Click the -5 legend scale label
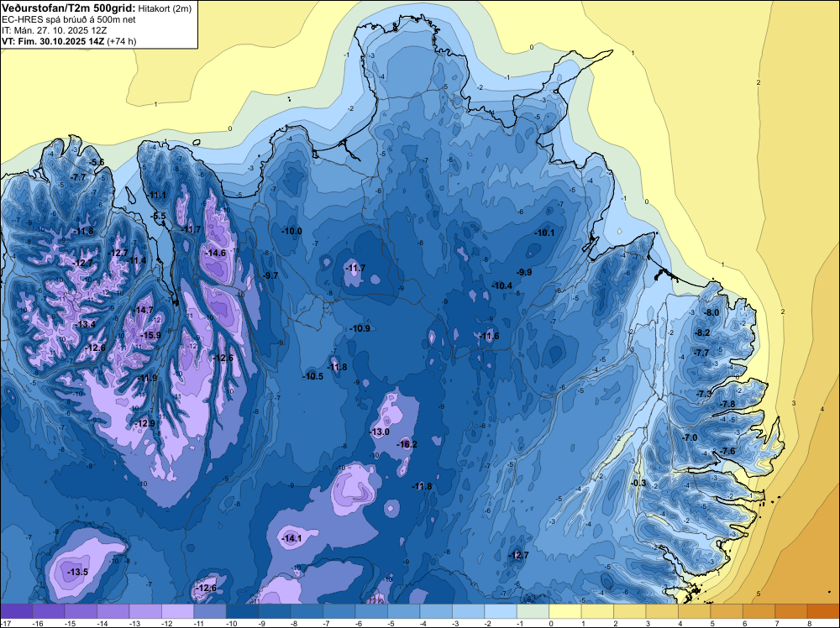 [x=393, y=623]
